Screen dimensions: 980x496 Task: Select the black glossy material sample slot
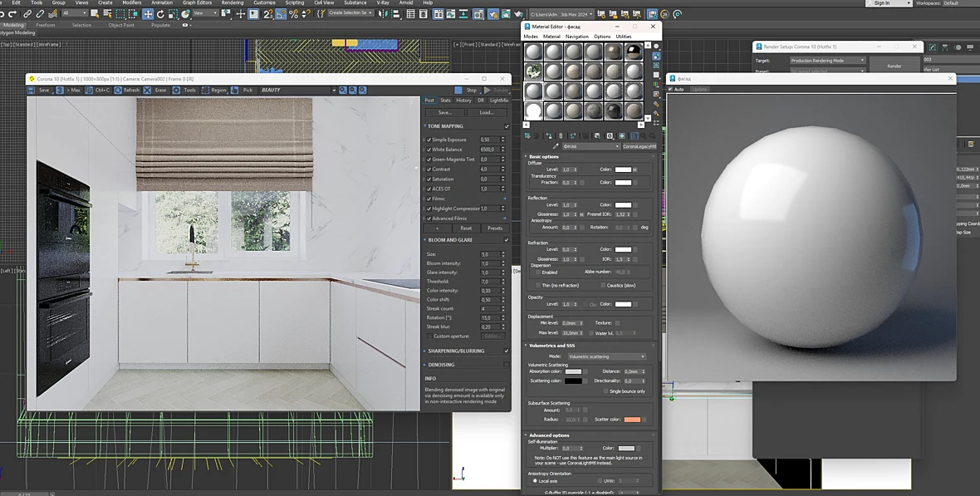click(634, 52)
